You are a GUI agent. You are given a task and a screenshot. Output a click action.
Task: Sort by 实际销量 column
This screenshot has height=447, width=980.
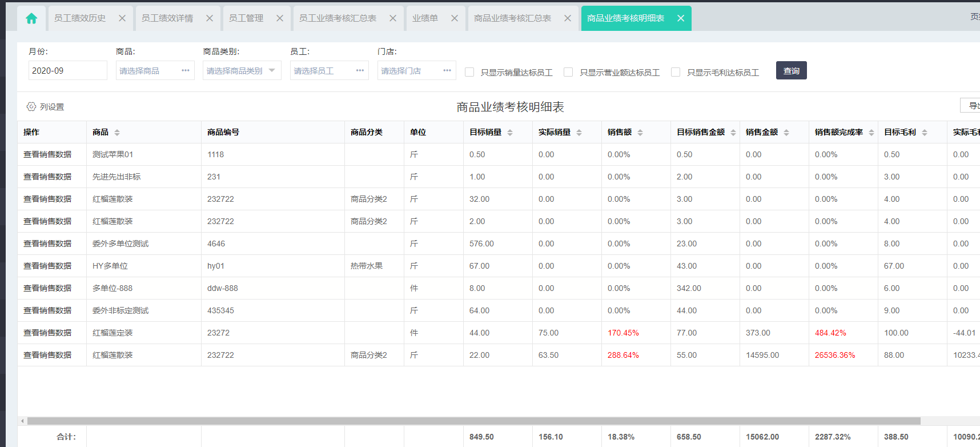point(579,133)
